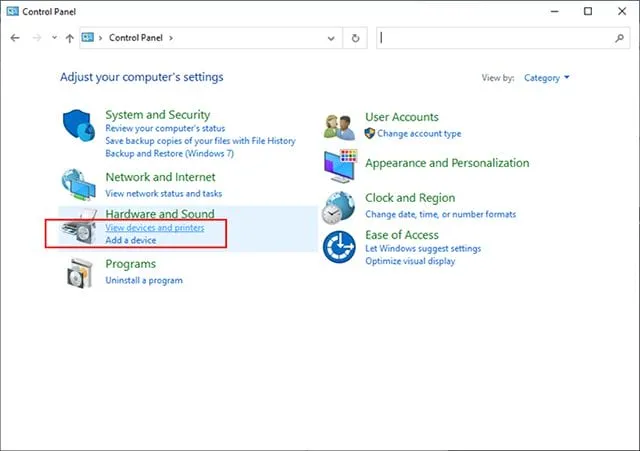Viewport: 640px width, 451px height.
Task: Click the Ease of Access icon
Action: coord(340,246)
